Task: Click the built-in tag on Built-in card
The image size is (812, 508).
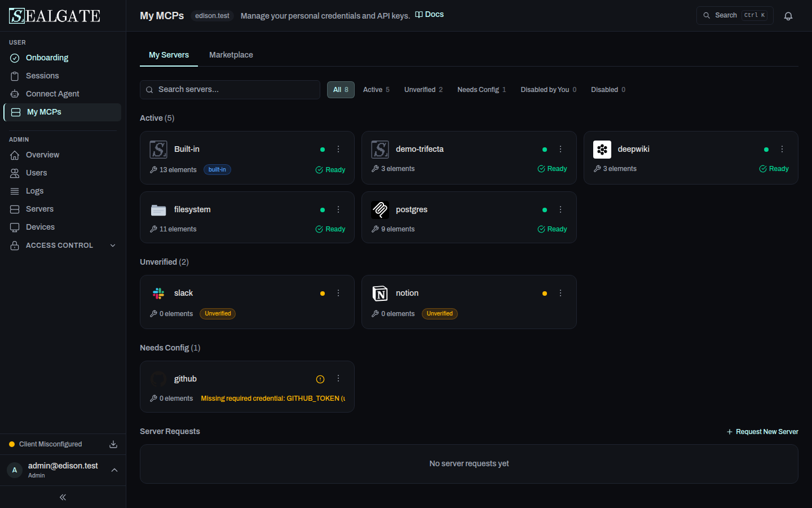Action: tap(217, 170)
